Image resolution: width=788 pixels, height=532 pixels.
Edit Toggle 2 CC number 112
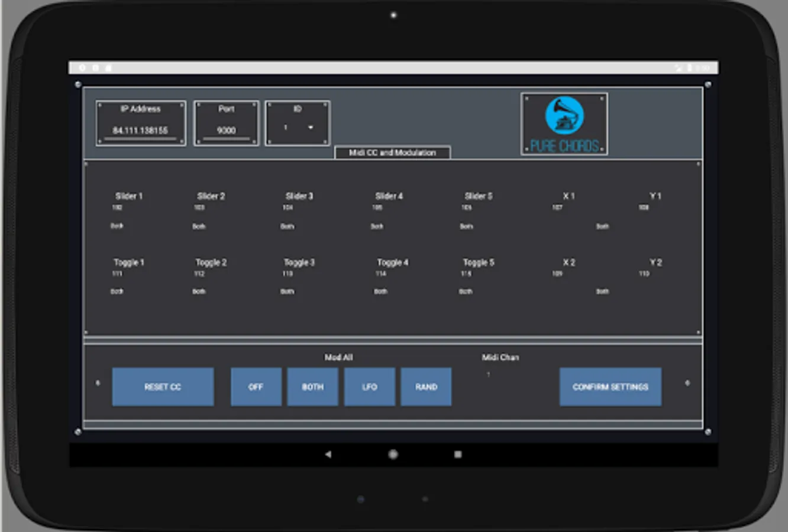point(199,274)
